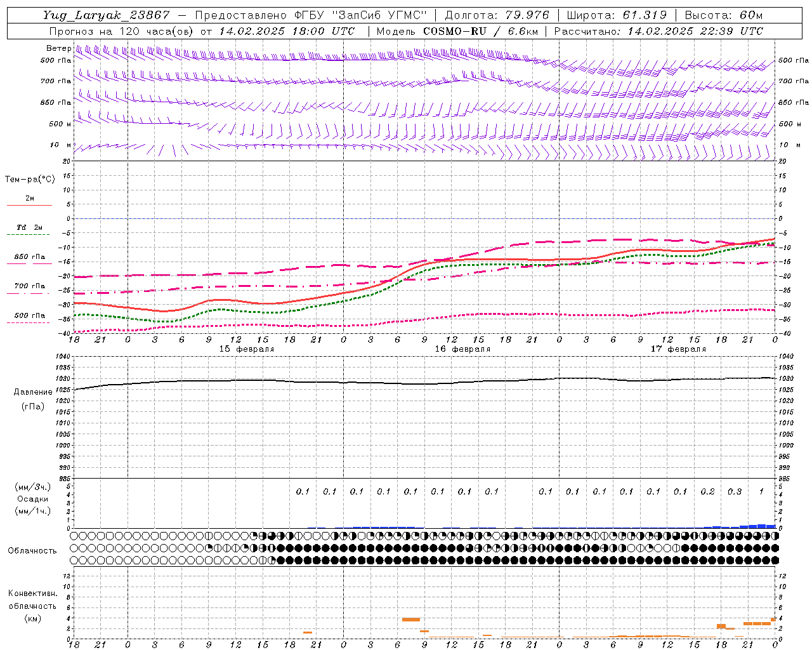
Task: Click 'Рассчитано: 14.02.2025 22:39 UTC' text
Action: [x=658, y=31]
